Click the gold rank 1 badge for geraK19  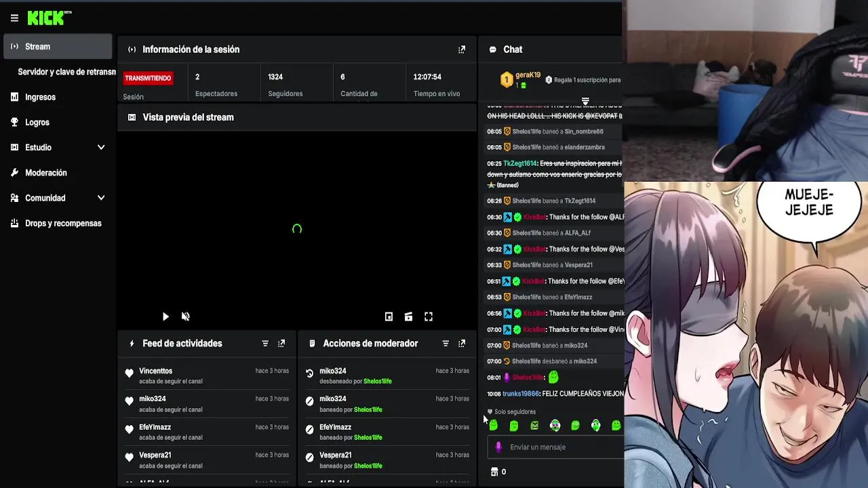pos(507,80)
